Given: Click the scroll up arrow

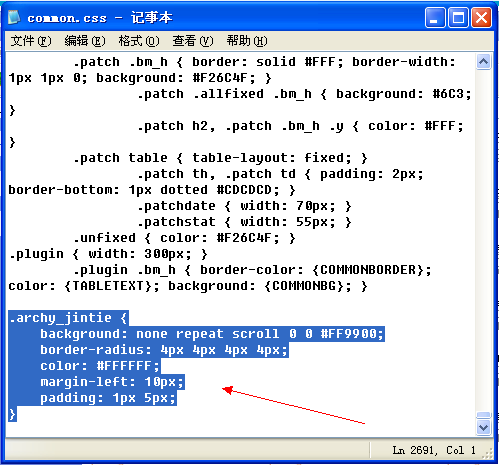Looking at the screenshot, I should (483, 62).
